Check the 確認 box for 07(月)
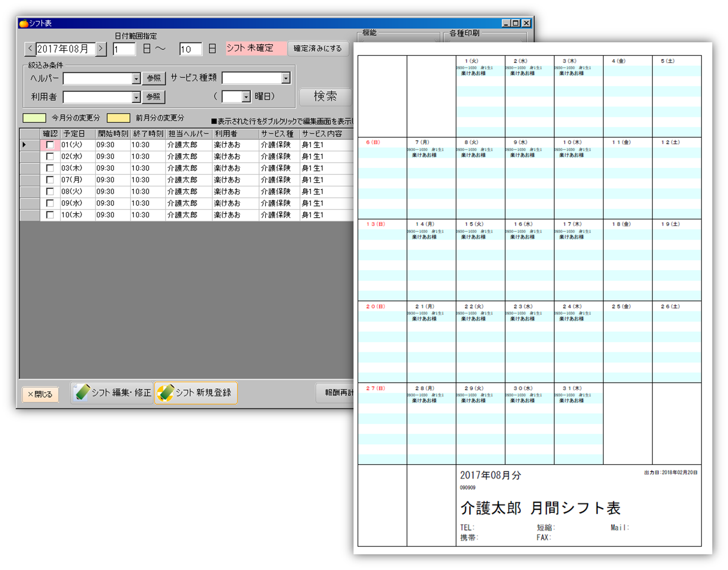 click(x=50, y=180)
